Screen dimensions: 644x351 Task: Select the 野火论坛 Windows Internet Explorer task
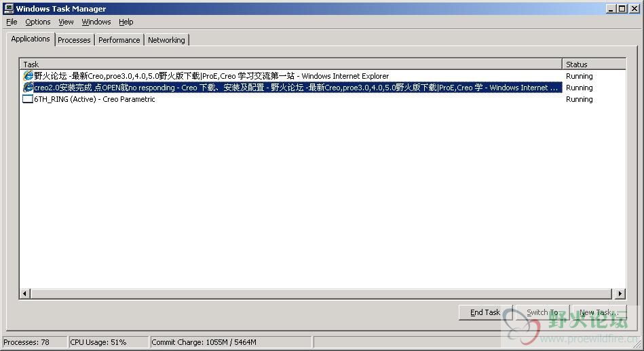pyautogui.click(x=211, y=75)
